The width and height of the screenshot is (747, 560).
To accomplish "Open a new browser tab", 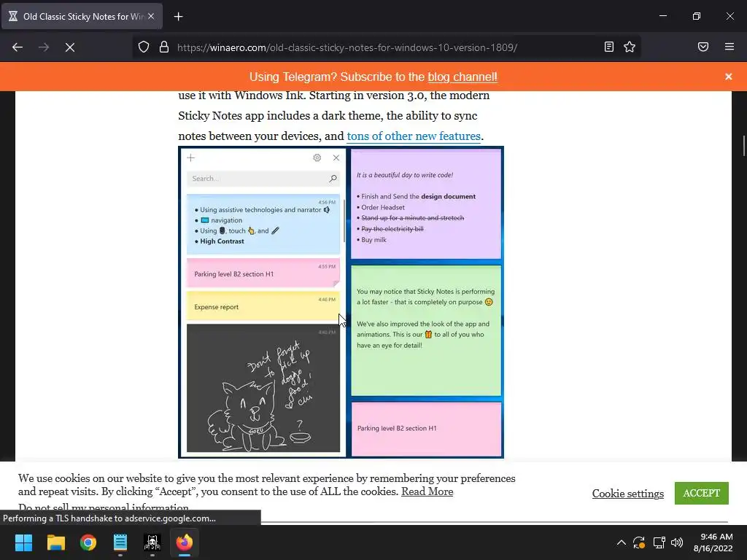I will point(178,17).
